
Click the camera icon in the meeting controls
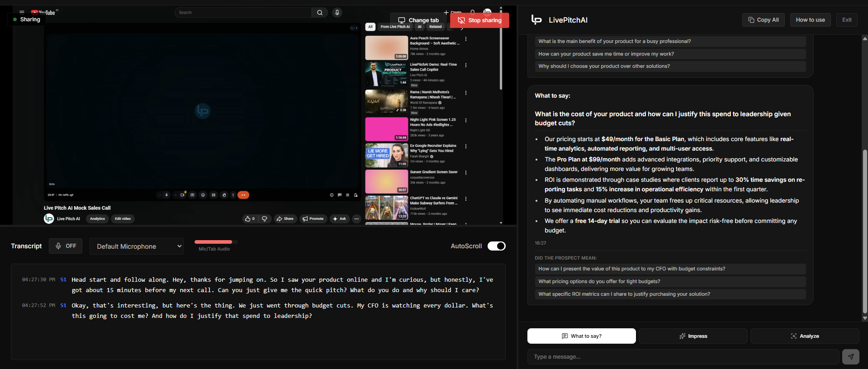pos(182,195)
